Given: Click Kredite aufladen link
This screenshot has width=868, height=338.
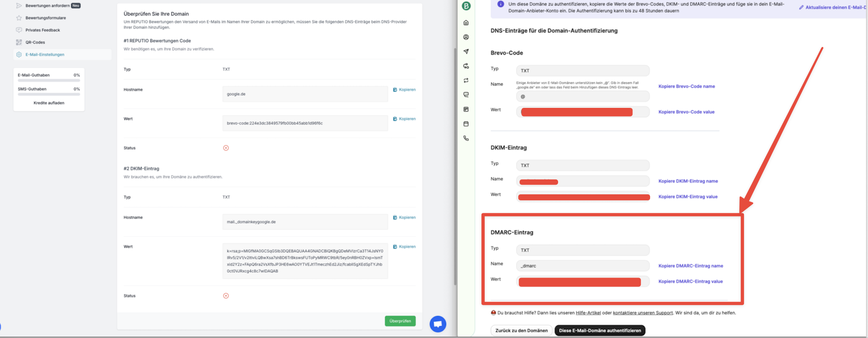Looking at the screenshot, I should point(49,103).
